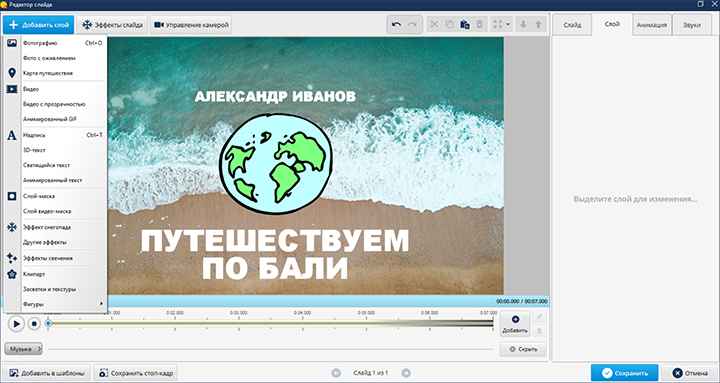Click Сохранить стоп-кадр button
This screenshot has width=720, height=383.
click(x=135, y=373)
